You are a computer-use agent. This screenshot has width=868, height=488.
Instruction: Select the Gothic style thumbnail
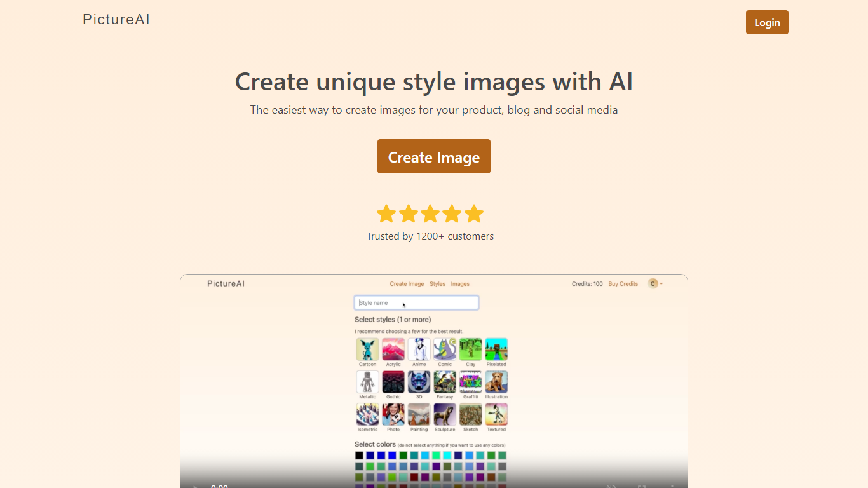[x=393, y=382]
